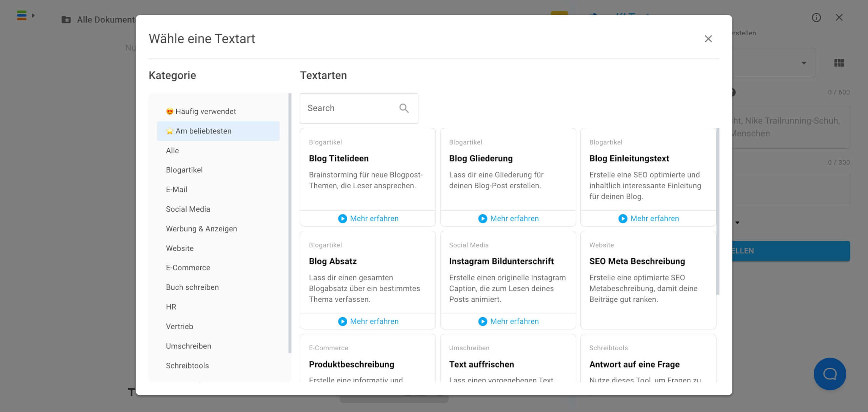Choose Schreibtools category
Image resolution: width=868 pixels, height=412 pixels.
click(x=218, y=366)
